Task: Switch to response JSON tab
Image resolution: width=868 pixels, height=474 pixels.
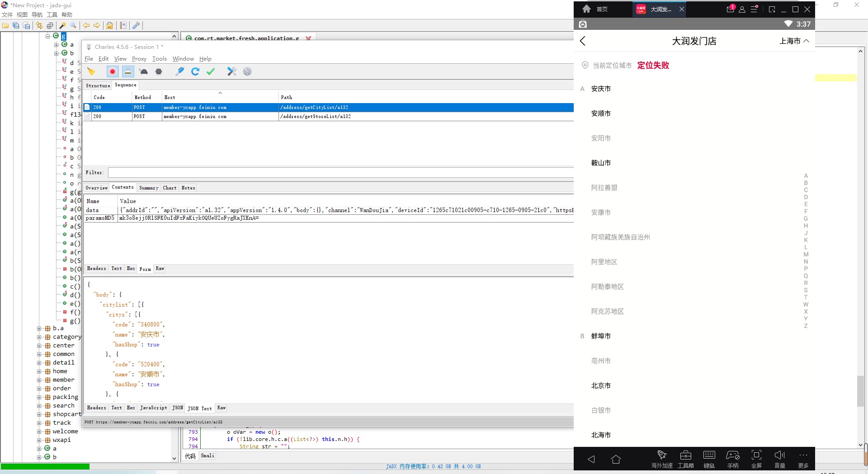Action: (x=178, y=408)
